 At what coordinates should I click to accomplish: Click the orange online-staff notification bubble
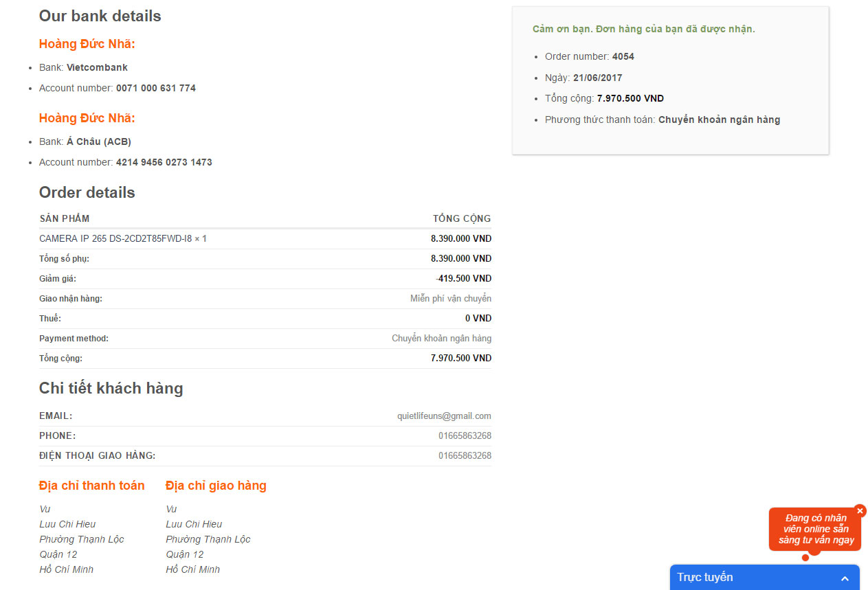816,530
